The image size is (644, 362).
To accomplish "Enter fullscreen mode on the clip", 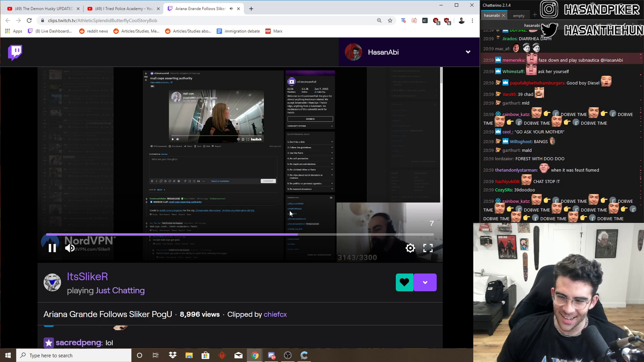I will 428,248.
